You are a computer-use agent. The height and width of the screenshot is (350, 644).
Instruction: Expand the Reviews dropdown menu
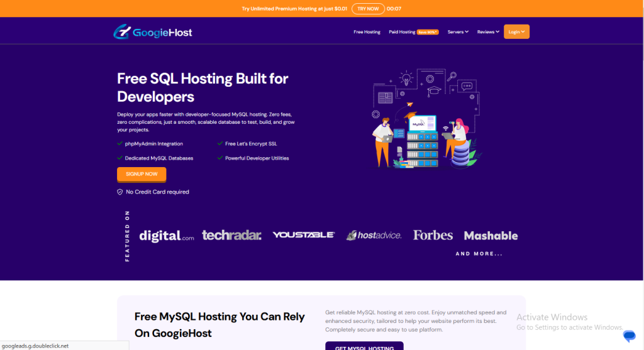488,31
